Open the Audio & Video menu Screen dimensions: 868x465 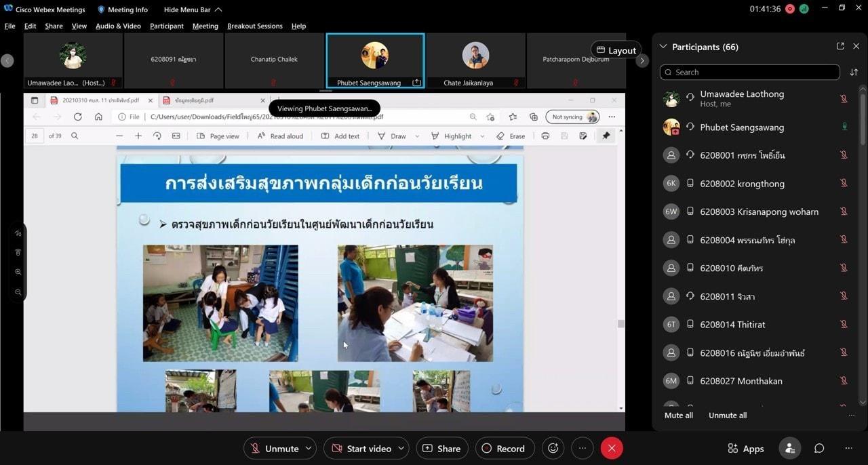click(118, 26)
